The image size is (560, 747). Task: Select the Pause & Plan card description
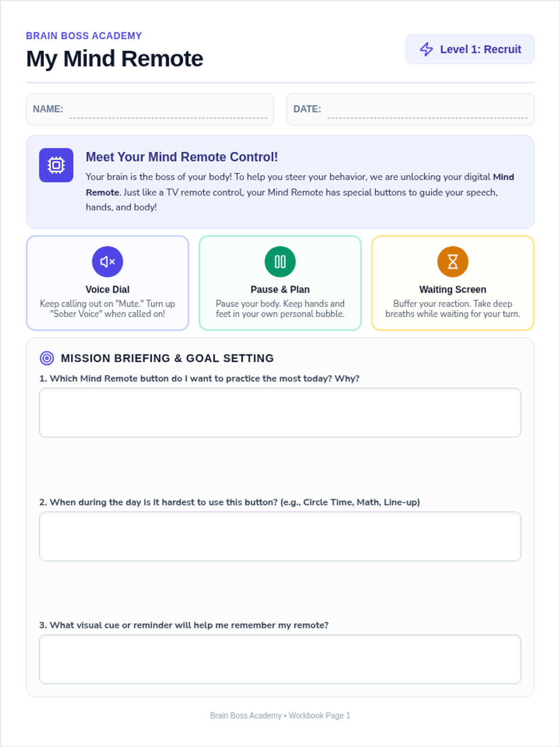coord(280,309)
